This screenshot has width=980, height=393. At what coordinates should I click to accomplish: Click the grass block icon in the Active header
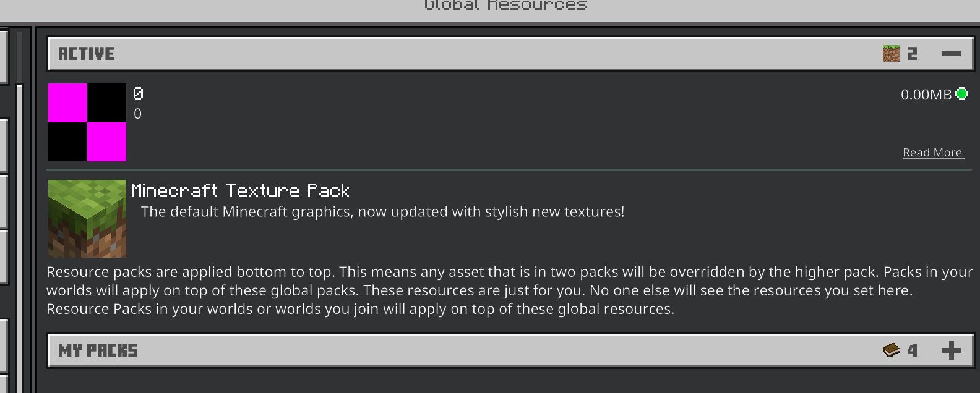pos(891,54)
